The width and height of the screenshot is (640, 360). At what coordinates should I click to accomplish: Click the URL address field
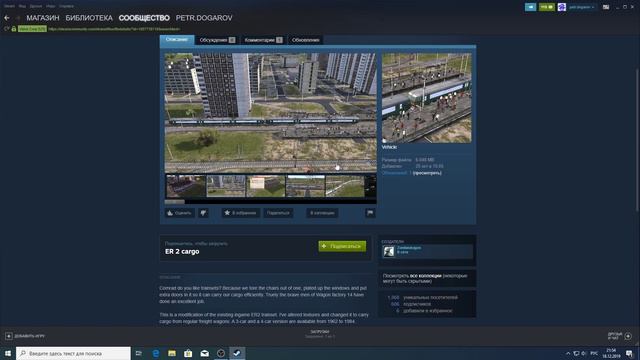click(x=114, y=29)
